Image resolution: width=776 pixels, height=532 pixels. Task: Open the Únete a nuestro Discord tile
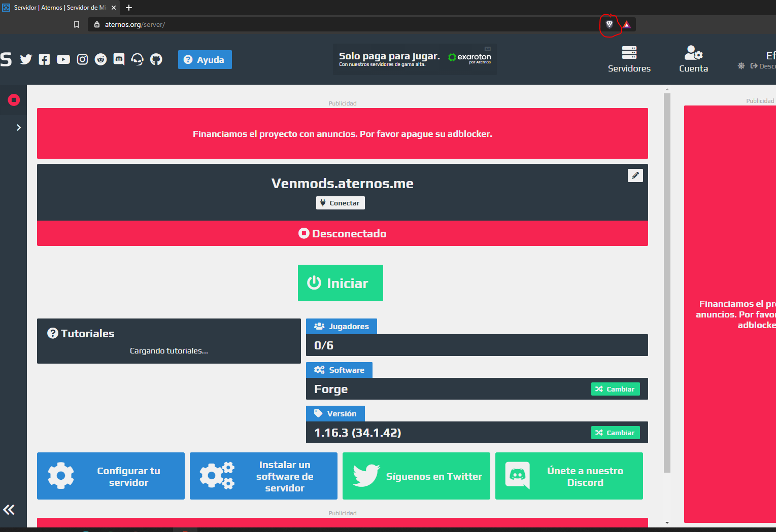(569, 476)
